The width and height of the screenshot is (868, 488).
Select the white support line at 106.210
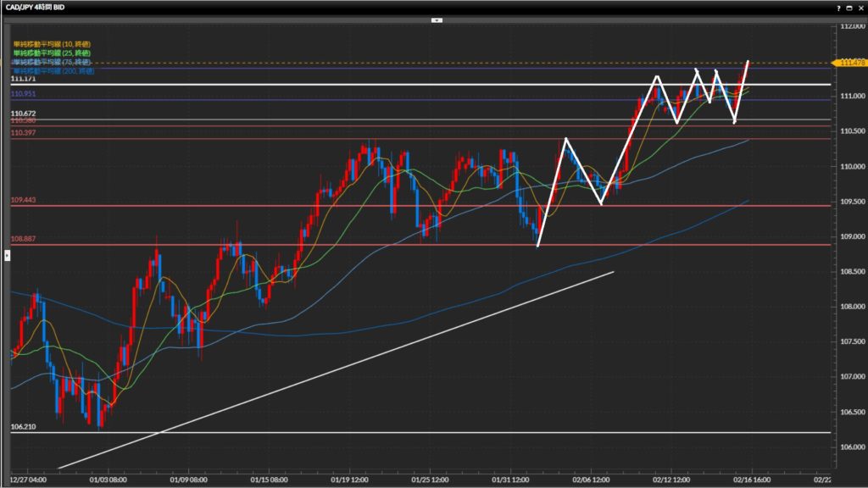424,432
